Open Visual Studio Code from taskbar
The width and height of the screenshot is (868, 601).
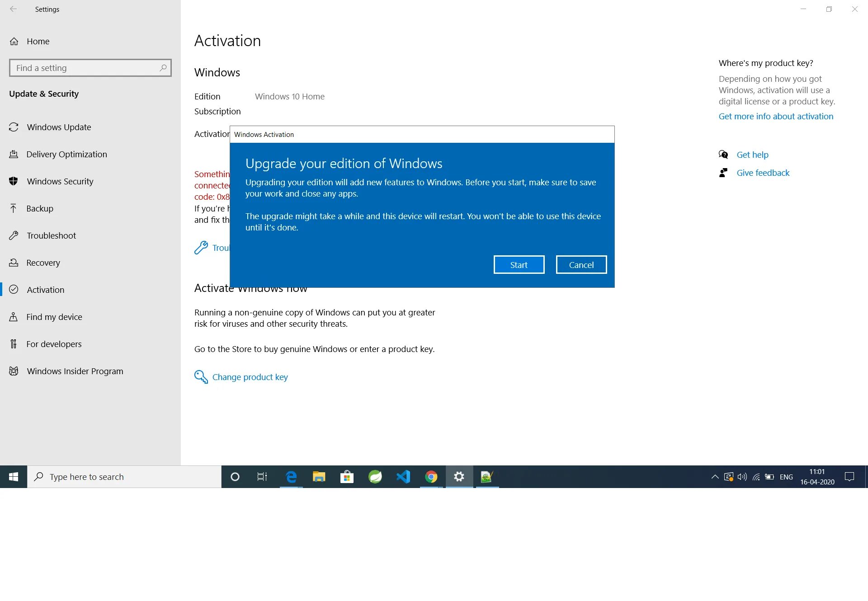click(403, 477)
